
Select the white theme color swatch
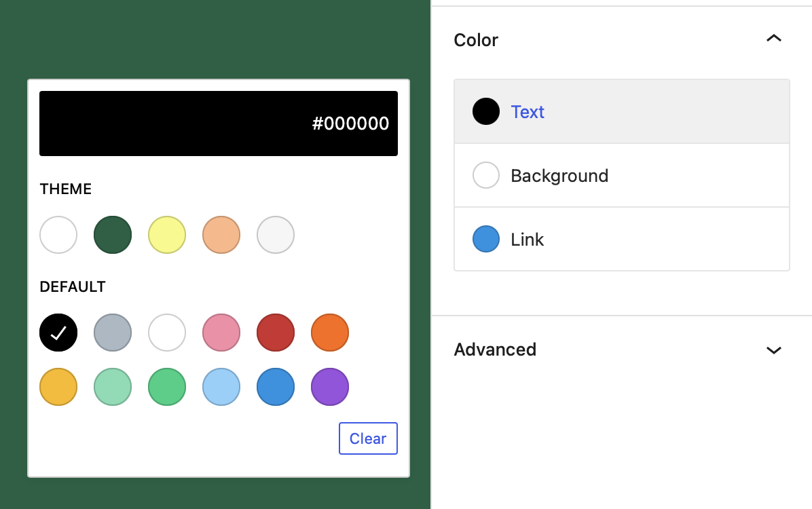pos(58,235)
